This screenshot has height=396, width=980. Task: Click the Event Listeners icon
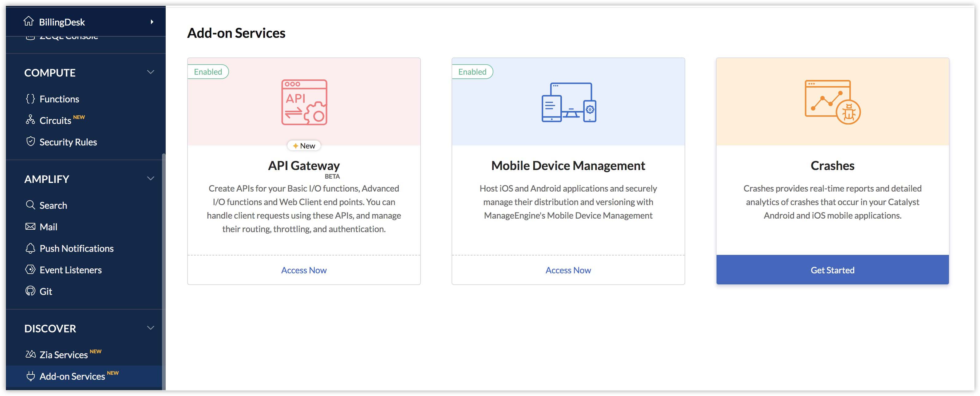pyautogui.click(x=30, y=270)
